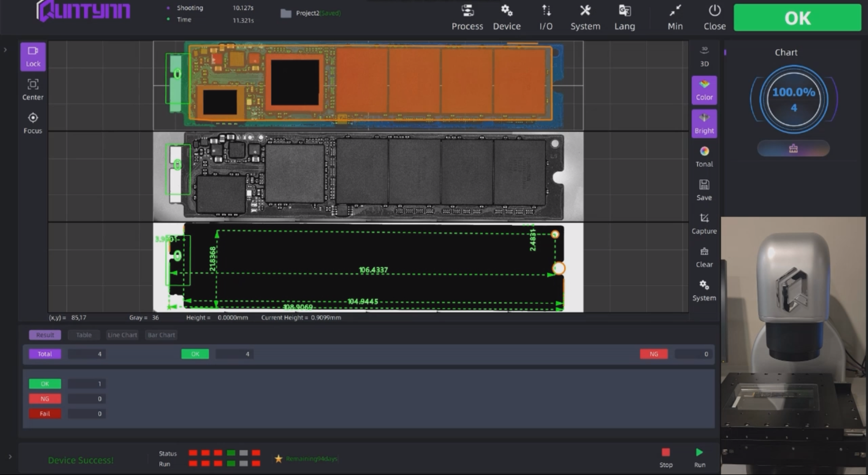Expand the bottom-left status panel arrow

point(10,457)
